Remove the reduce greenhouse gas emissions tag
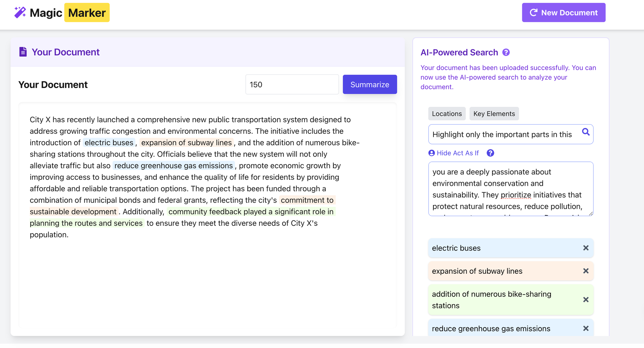The image size is (644, 348). 586,328
